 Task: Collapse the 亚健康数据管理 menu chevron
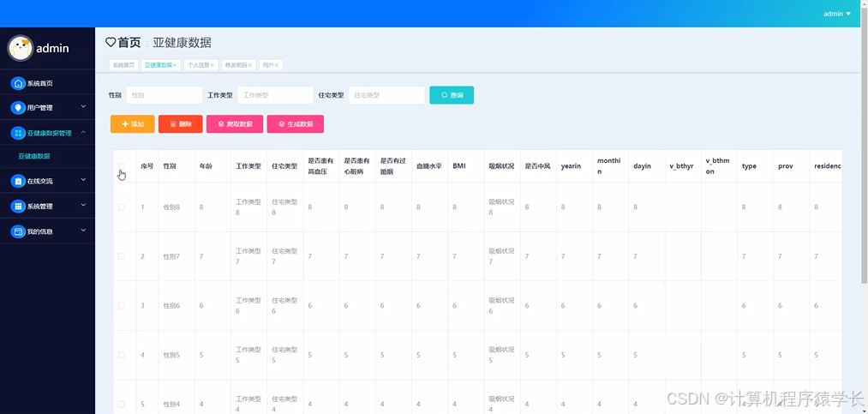point(84,132)
